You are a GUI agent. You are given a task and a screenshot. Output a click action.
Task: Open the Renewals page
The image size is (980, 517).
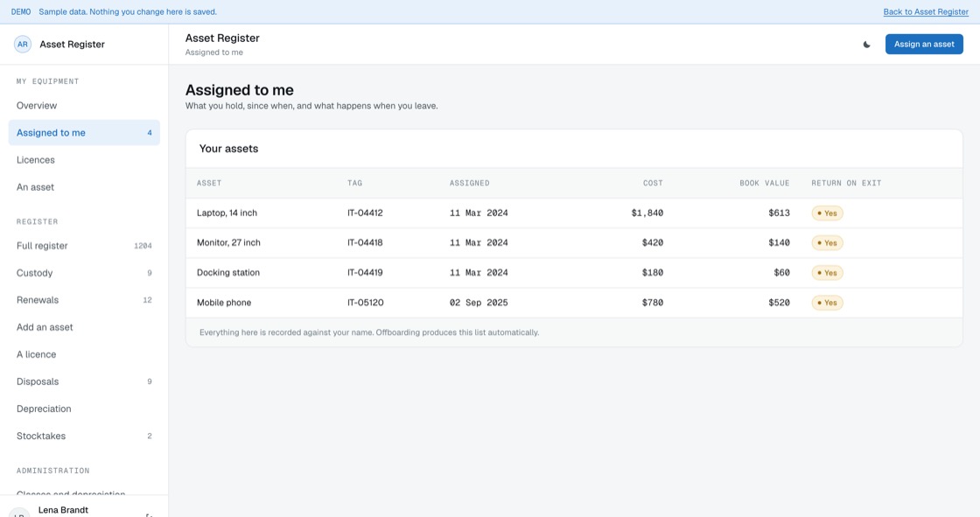tap(84, 300)
